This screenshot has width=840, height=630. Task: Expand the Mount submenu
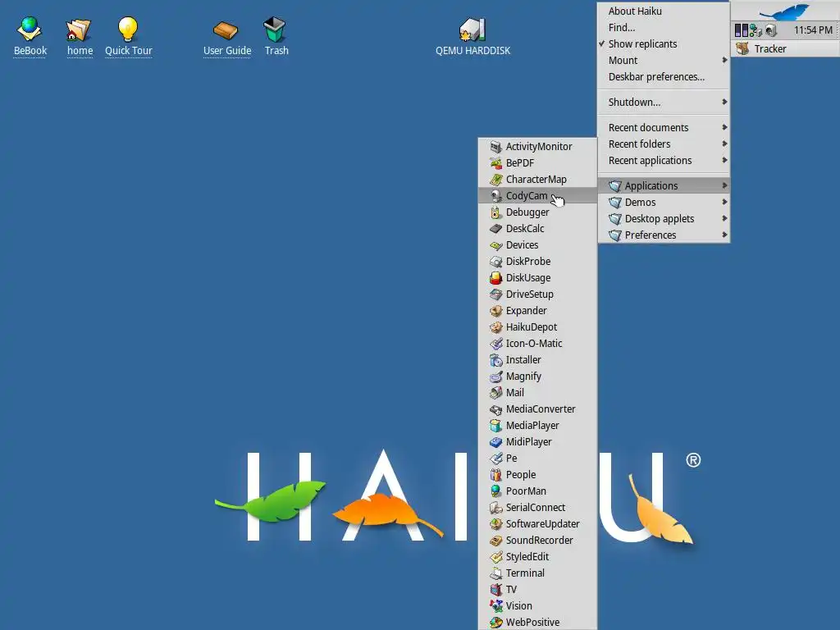[664, 60]
